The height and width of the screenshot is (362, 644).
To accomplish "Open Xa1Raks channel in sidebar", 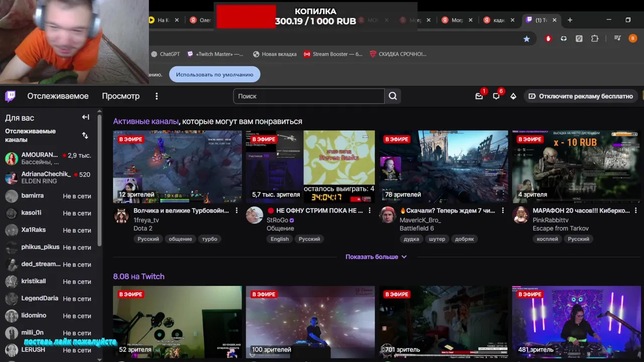I will click(49, 230).
